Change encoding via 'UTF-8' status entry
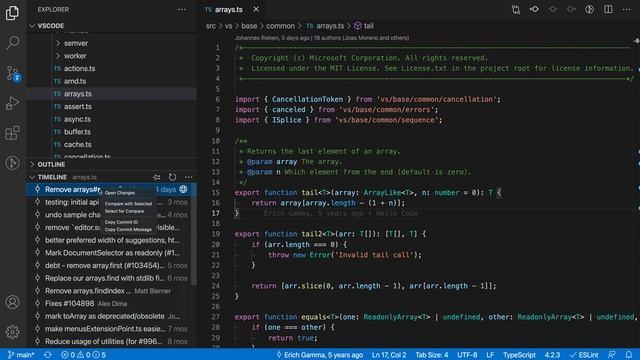The width and height of the screenshot is (640, 360). click(x=467, y=355)
